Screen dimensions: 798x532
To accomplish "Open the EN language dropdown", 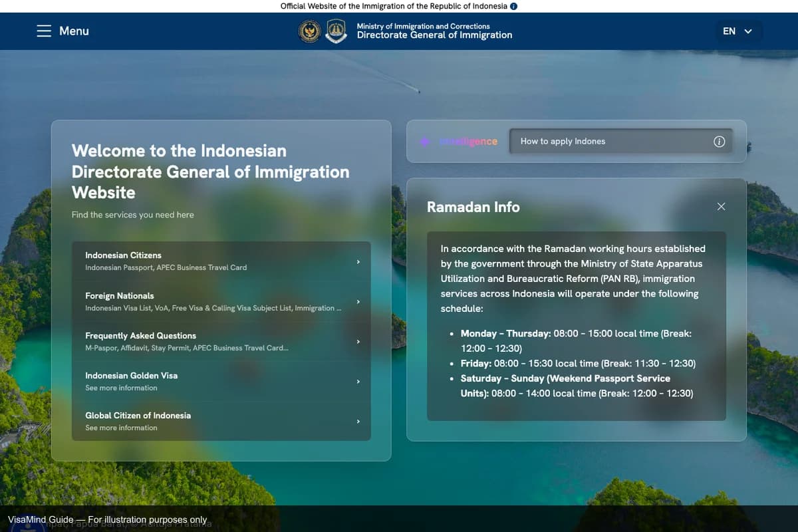I will [x=738, y=31].
